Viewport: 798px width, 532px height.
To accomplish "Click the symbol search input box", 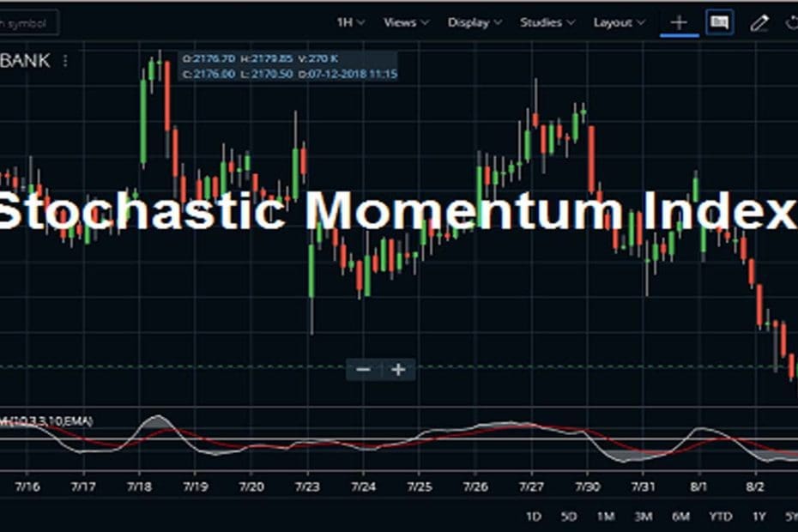I will coord(28,23).
